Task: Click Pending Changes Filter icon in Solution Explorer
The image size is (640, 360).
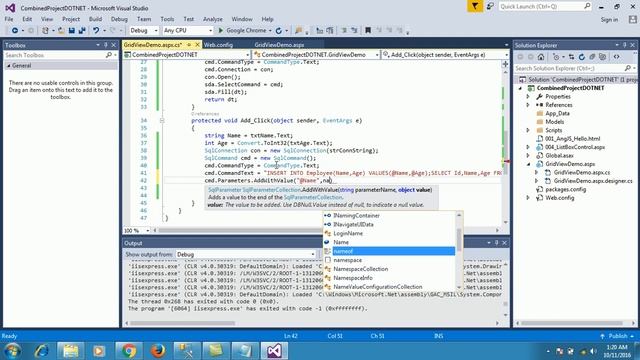Action: point(557,57)
